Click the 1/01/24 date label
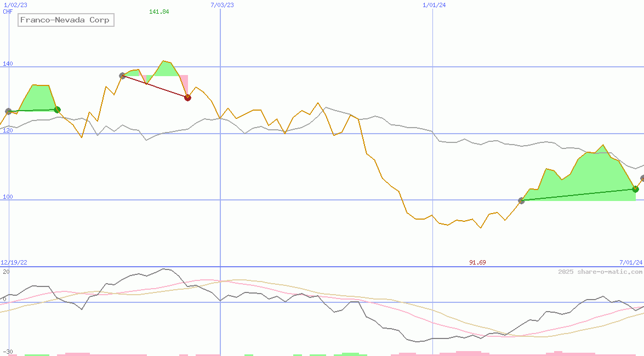644x356 pixels. tap(434, 5)
